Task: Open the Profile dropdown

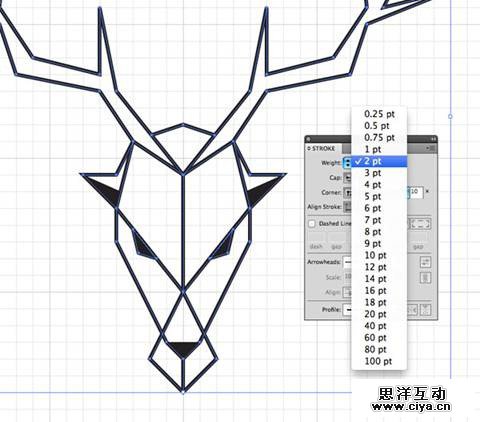Action: [x=347, y=310]
